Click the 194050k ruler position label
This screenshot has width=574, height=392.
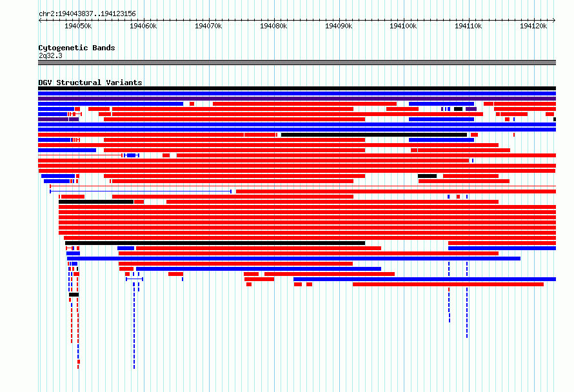click(x=78, y=26)
